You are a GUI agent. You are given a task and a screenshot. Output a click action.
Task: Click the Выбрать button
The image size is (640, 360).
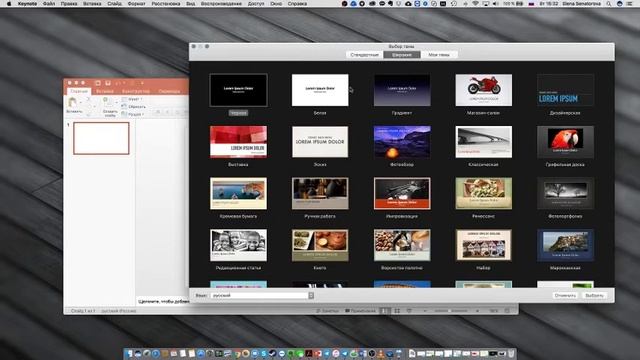coord(594,296)
